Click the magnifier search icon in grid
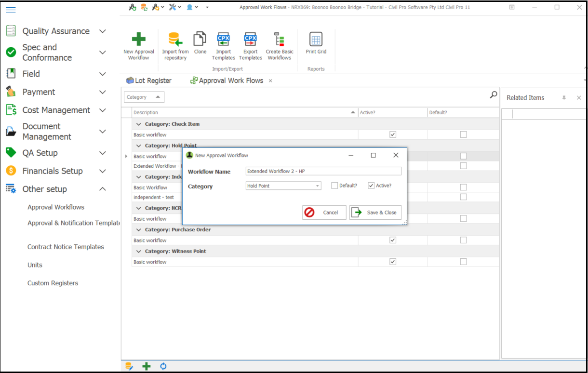The width and height of the screenshot is (588, 373). click(x=494, y=95)
